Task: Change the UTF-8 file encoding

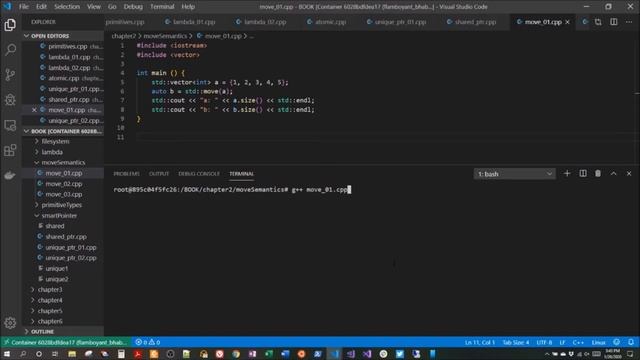Action: (x=544, y=342)
